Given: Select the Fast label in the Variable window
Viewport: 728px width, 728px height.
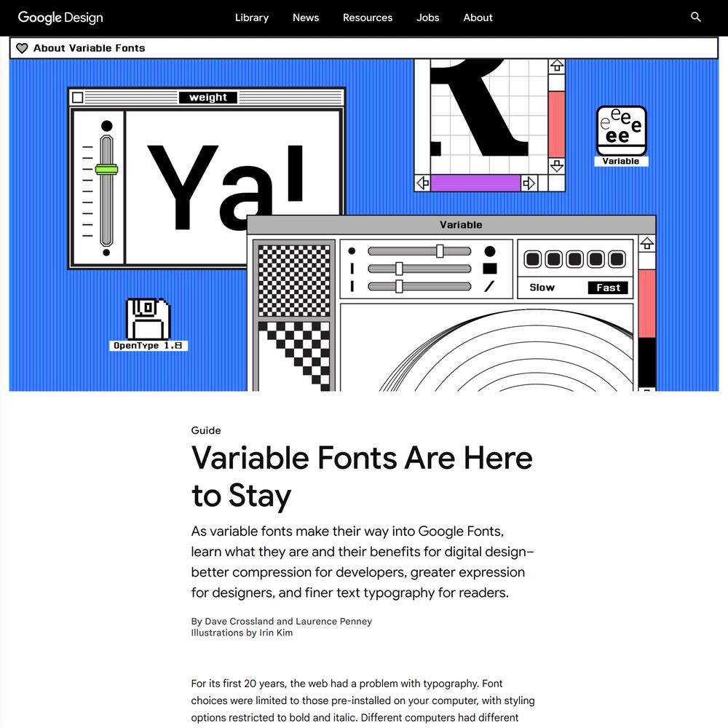Looking at the screenshot, I should tap(608, 288).
